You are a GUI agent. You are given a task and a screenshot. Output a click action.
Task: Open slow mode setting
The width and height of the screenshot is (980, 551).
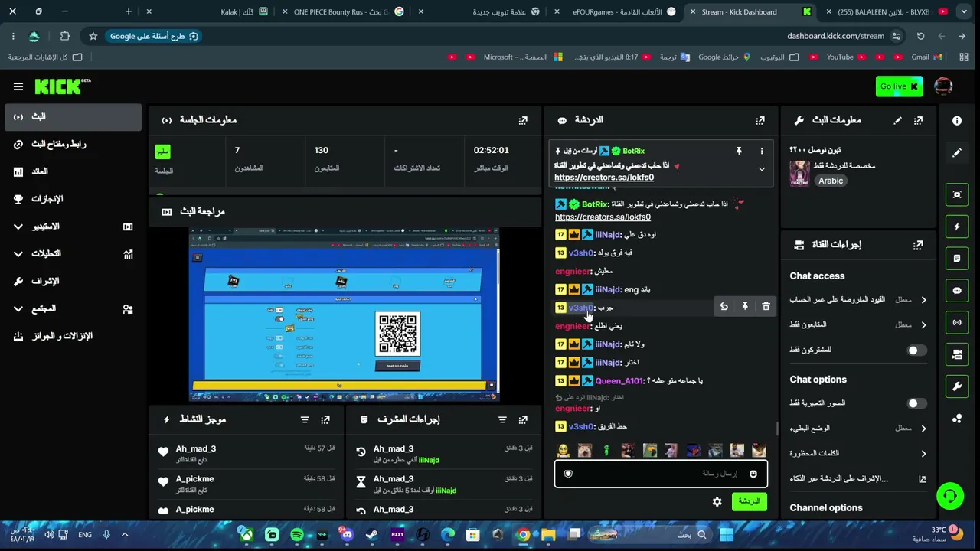coord(858,429)
